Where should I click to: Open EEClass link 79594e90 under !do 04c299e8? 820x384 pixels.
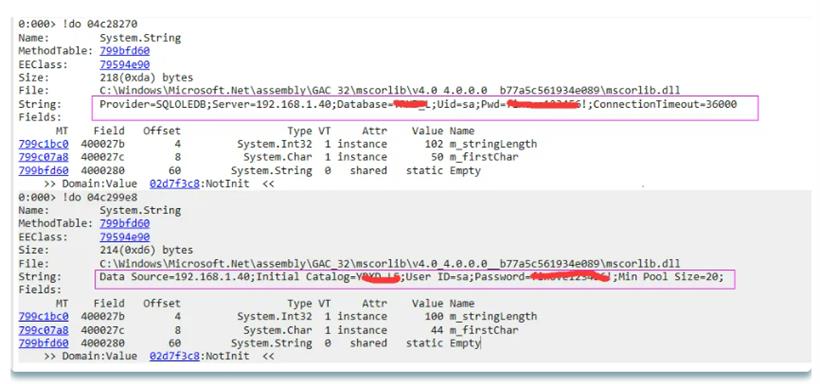[x=124, y=237]
